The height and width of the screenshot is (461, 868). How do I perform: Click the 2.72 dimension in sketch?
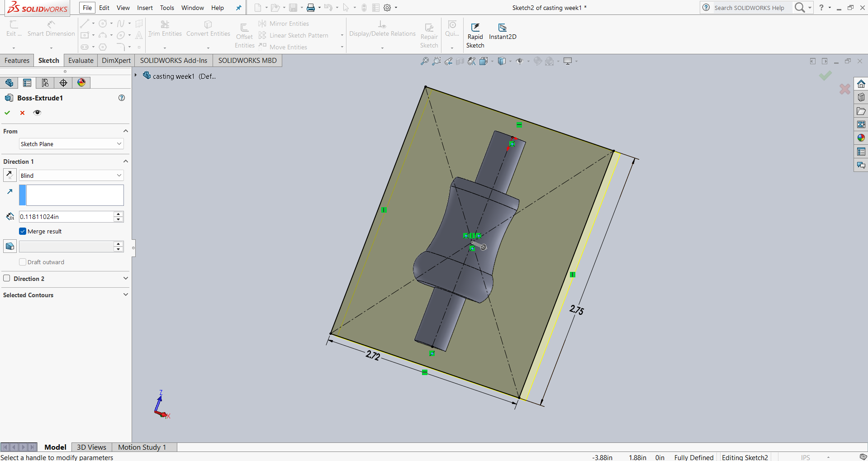click(x=373, y=355)
